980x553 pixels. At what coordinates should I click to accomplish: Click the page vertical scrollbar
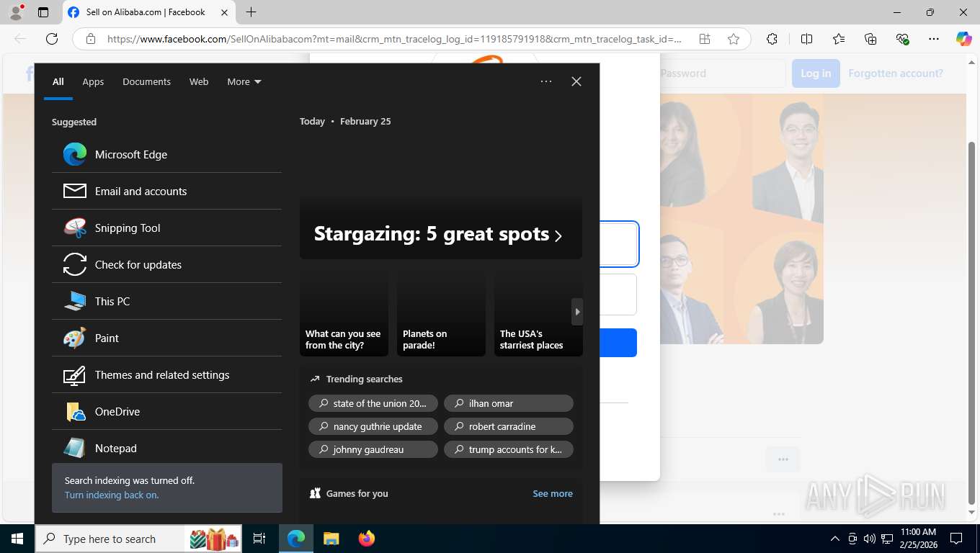[972, 323]
